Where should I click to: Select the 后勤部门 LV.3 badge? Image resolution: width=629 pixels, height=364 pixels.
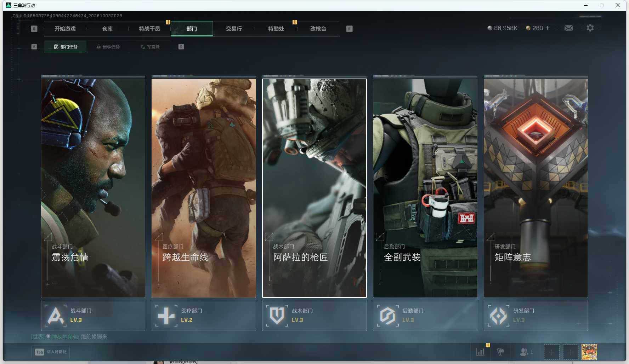(425, 316)
